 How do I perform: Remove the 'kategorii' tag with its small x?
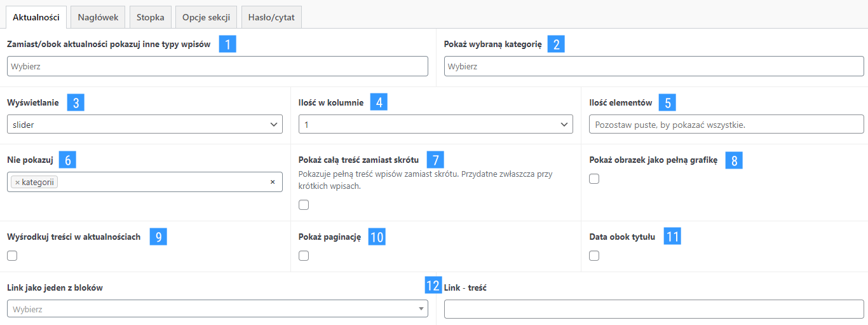17,183
